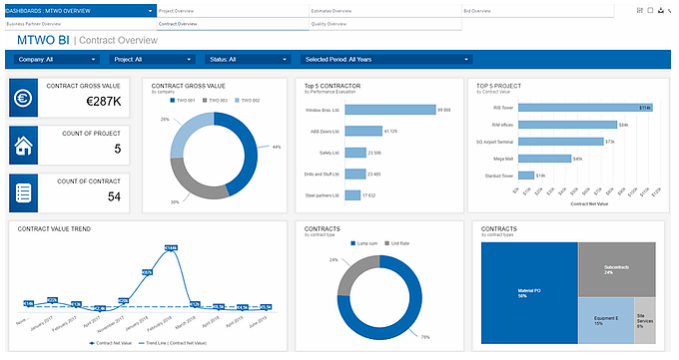
Task: Click the download export icon at top right
Action: point(661,10)
